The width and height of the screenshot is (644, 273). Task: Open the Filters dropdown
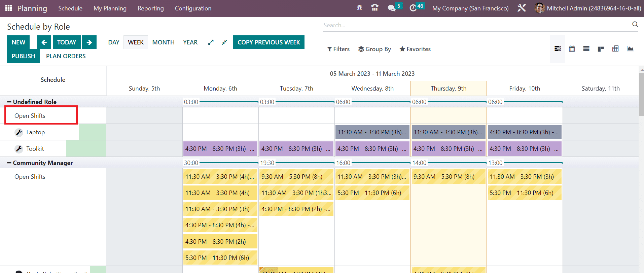click(338, 49)
